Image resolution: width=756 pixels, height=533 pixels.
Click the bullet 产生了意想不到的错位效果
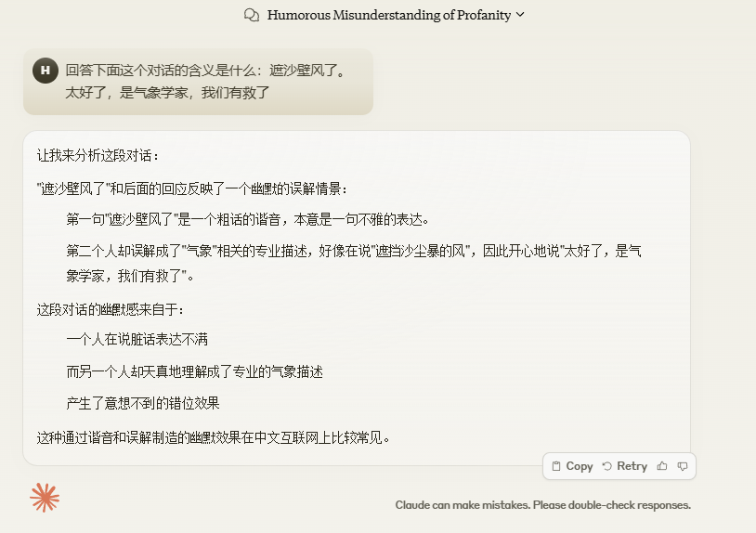[143, 403]
